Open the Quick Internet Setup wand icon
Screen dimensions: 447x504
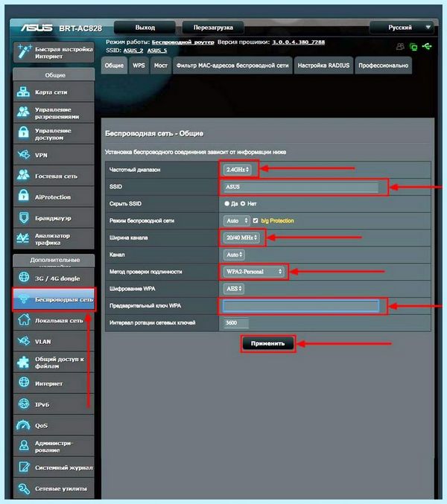click(x=24, y=51)
